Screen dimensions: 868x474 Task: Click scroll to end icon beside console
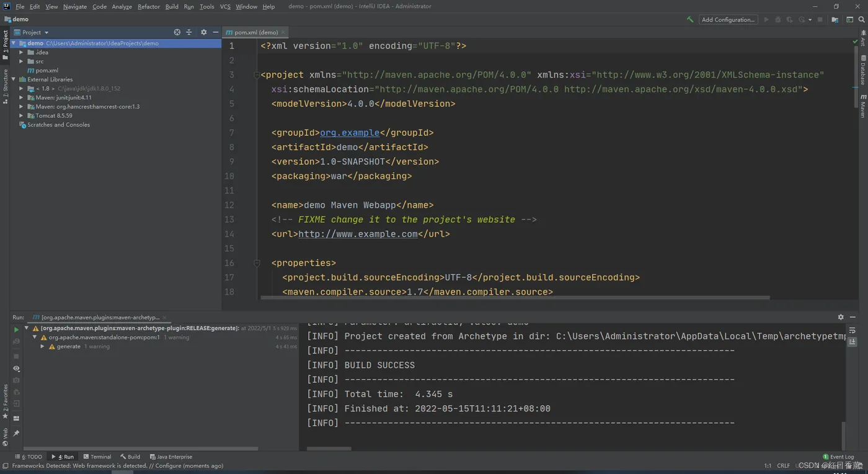(x=852, y=342)
